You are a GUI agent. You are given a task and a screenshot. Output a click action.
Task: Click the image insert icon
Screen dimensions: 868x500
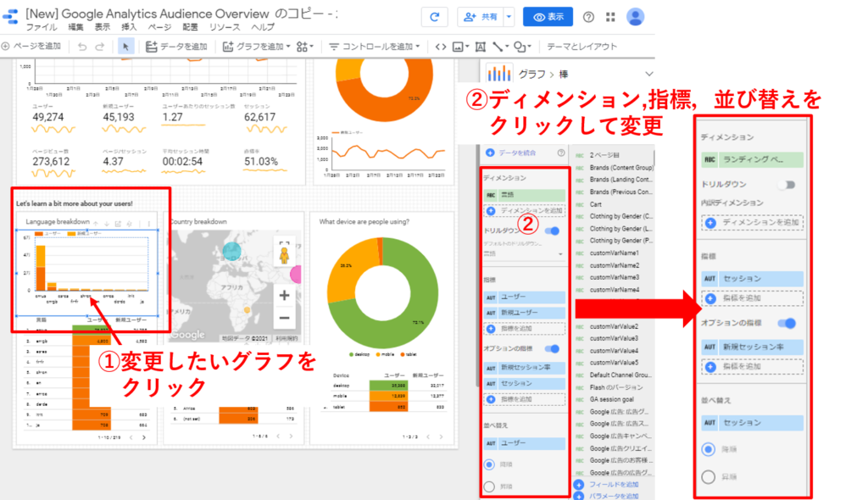pyautogui.click(x=460, y=47)
